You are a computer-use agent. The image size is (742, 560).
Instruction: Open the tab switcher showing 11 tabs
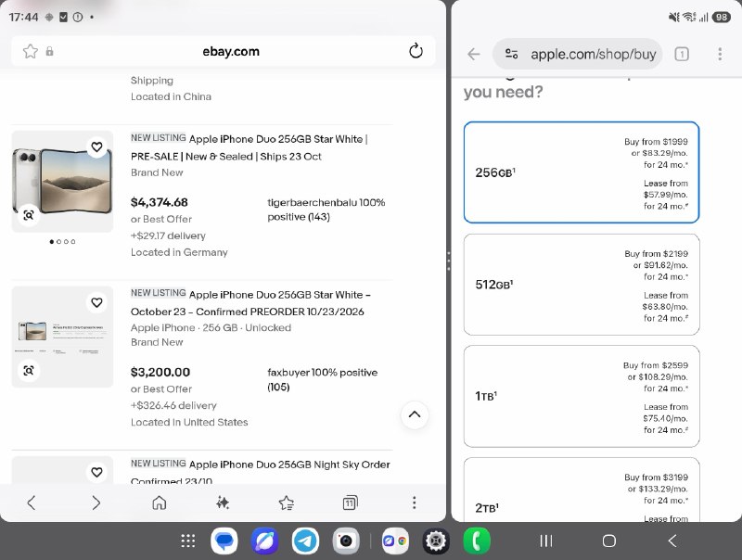click(x=350, y=503)
